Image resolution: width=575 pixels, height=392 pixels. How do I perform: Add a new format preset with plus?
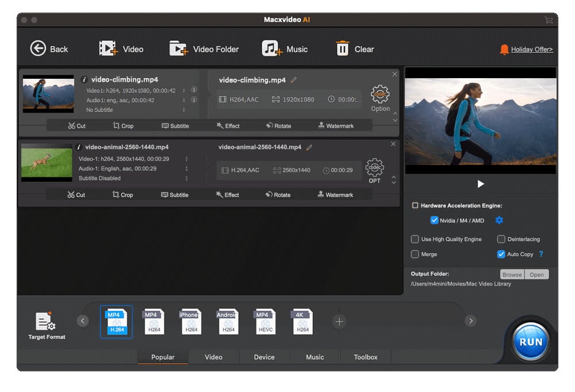[339, 322]
